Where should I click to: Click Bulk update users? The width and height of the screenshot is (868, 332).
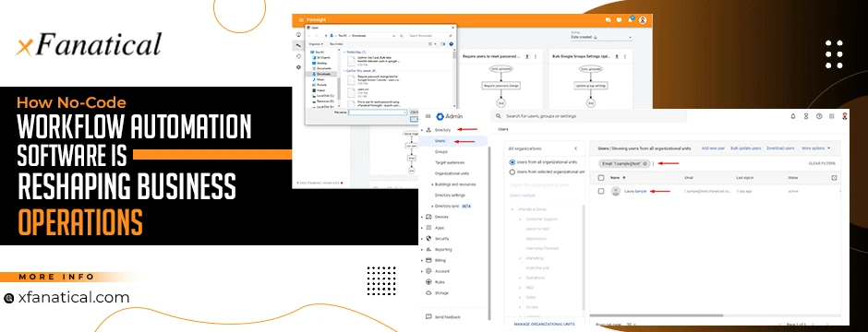click(x=746, y=148)
